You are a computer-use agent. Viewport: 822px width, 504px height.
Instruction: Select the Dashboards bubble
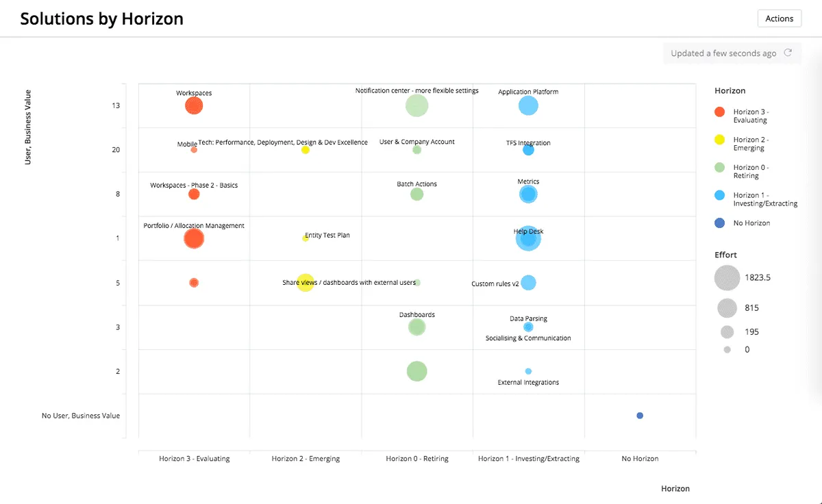tap(416, 327)
